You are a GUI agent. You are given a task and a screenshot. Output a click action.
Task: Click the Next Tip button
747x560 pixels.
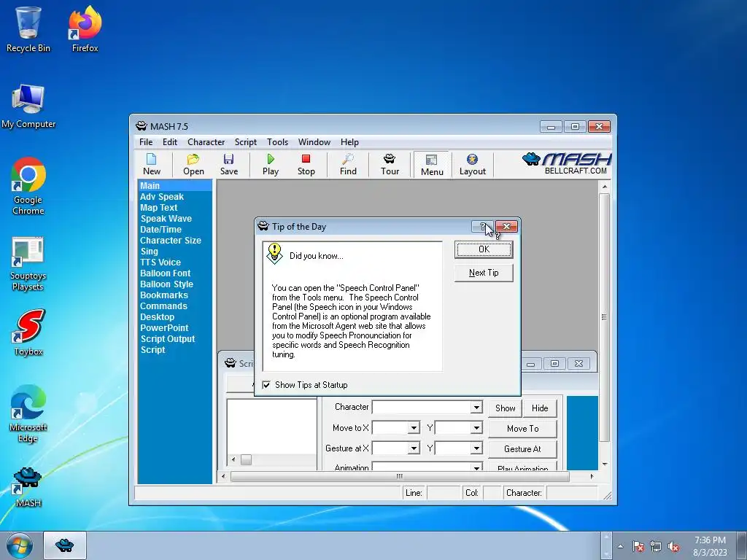point(484,273)
